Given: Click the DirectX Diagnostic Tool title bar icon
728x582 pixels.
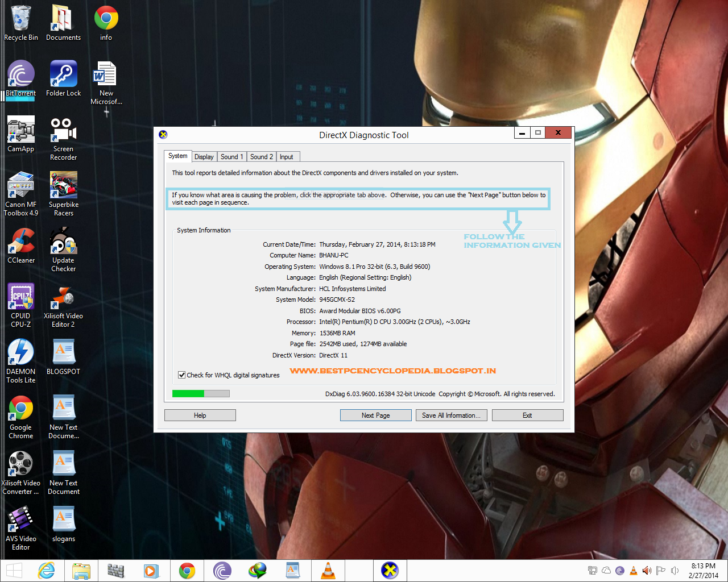Looking at the screenshot, I should pos(163,135).
